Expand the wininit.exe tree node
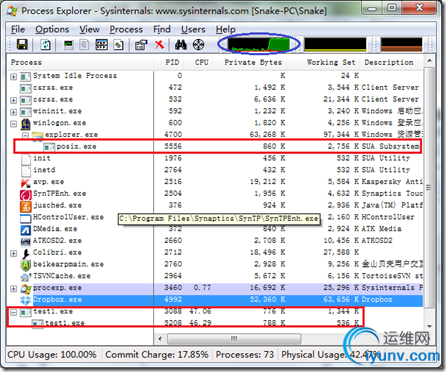Image resolution: width=446 pixels, height=372 pixels. tap(13, 112)
